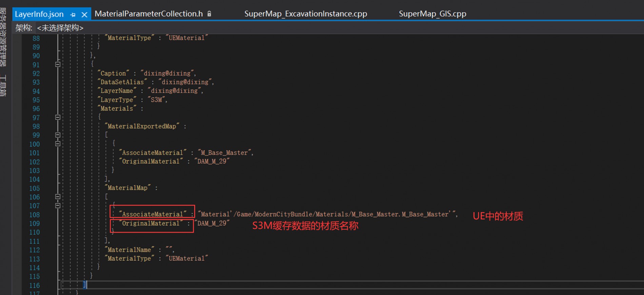
Task: Click the "DAM_M_29" value on line 102
Action: point(212,161)
